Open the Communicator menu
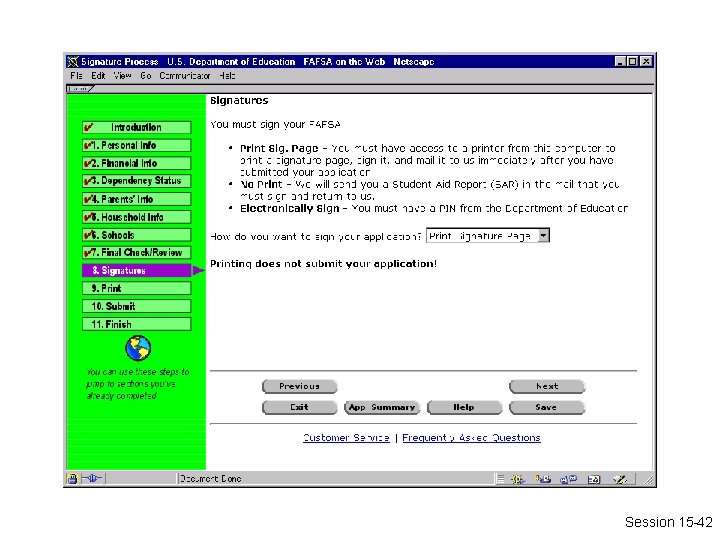Image resolution: width=720 pixels, height=540 pixels. coord(185,75)
